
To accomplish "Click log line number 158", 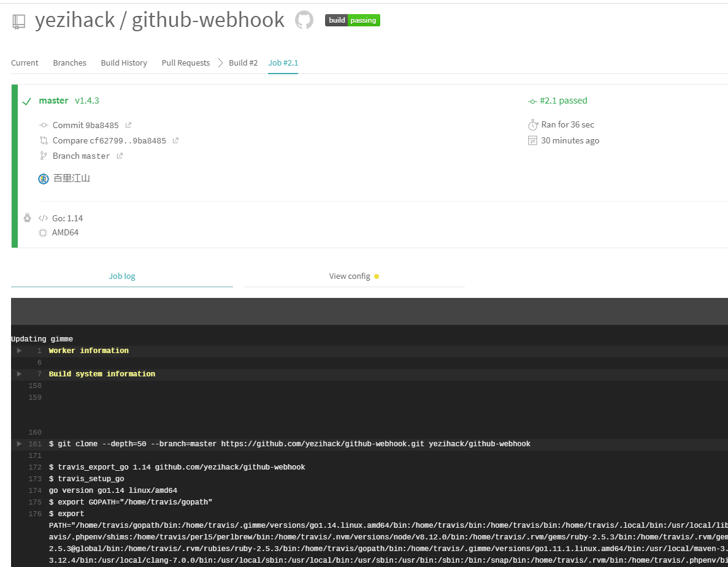I will 35,386.
